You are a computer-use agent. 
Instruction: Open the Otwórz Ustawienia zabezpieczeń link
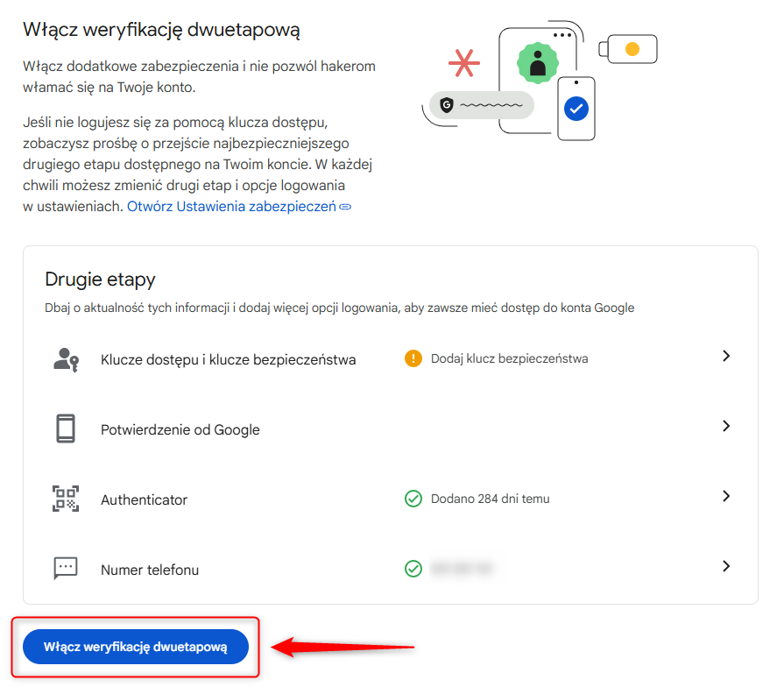point(231,207)
